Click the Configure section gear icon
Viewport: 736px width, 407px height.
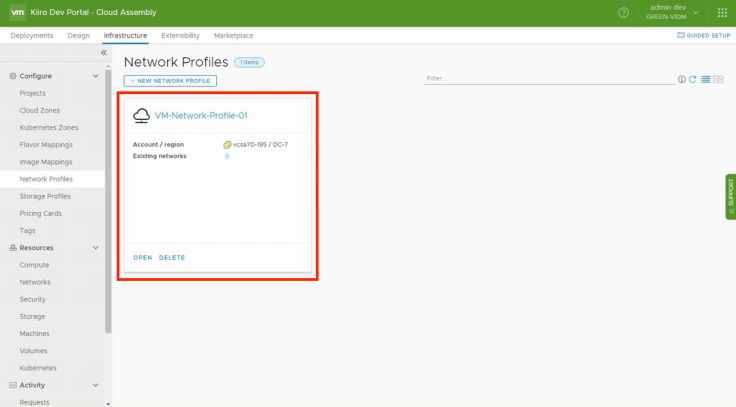[13, 76]
